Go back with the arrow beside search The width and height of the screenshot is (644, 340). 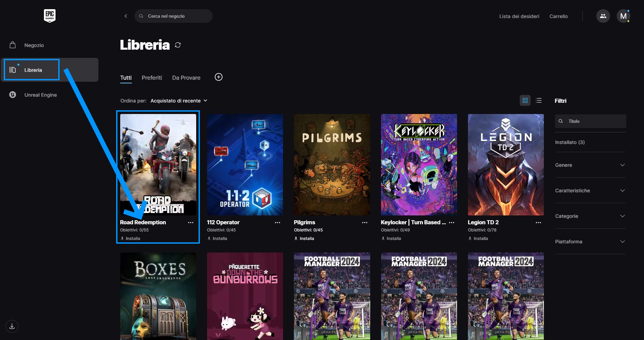(126, 16)
